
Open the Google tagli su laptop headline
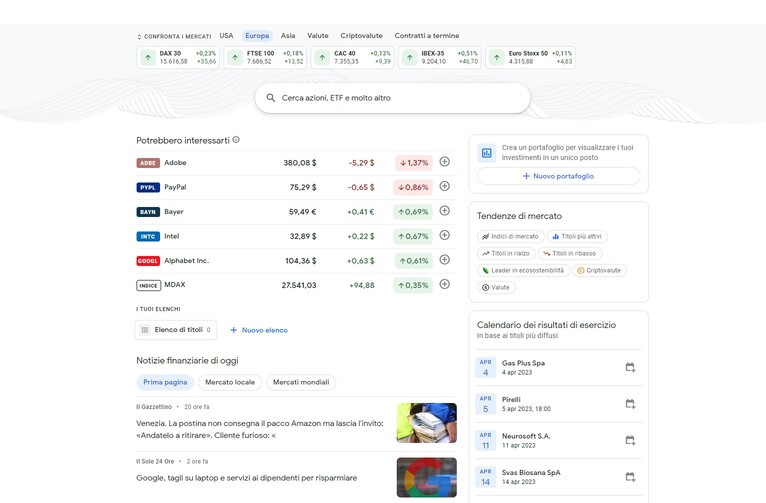247,478
